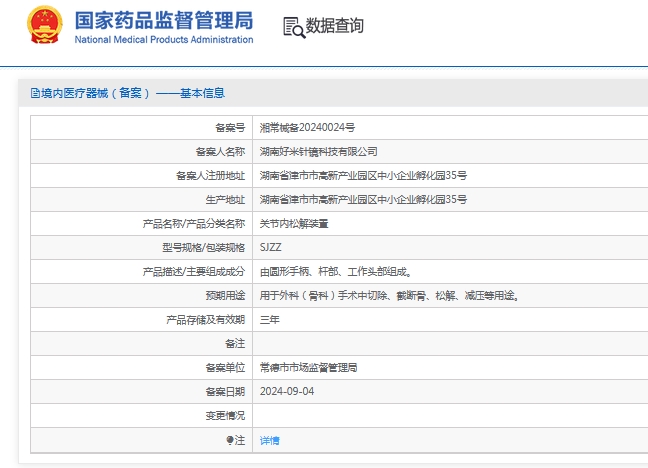Select filing authority 常德市市场监督管理局

tap(308, 368)
